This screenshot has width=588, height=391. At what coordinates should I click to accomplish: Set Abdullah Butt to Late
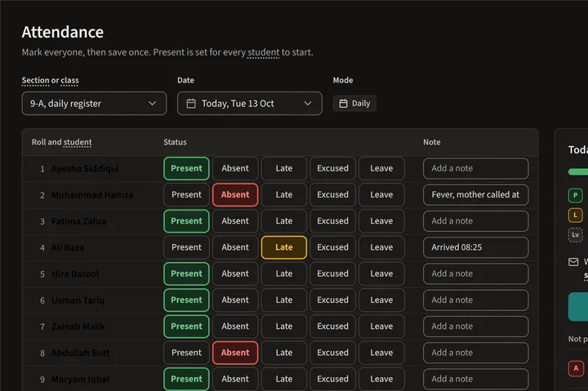[x=284, y=353]
